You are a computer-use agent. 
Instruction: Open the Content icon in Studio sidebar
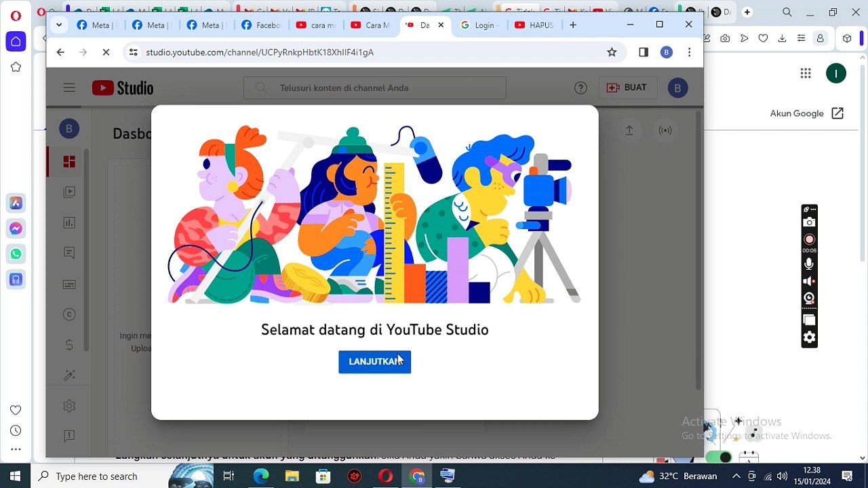[x=69, y=192]
